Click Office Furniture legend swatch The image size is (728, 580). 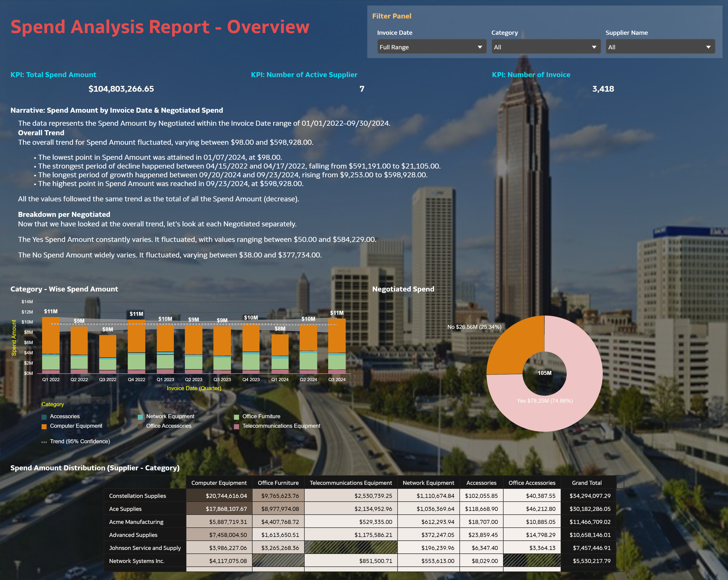coord(236,417)
